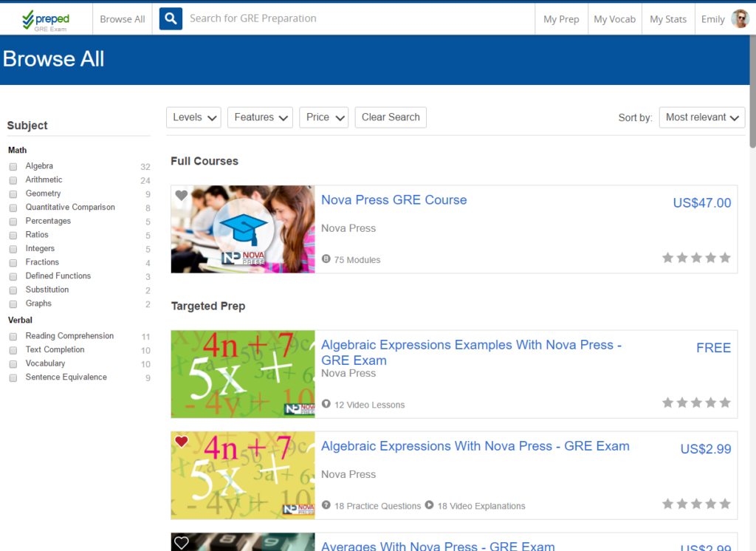
Task: Click the 18 Practice Questions icon
Action: pyautogui.click(x=326, y=505)
